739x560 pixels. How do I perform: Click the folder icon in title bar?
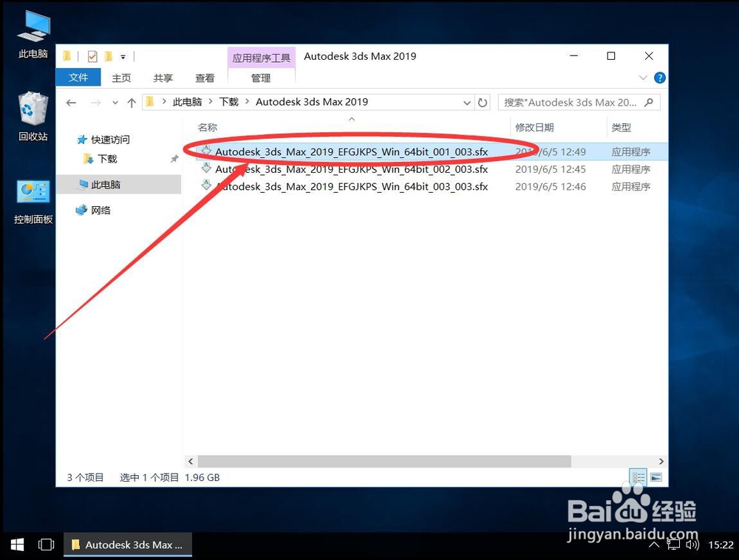[67, 57]
